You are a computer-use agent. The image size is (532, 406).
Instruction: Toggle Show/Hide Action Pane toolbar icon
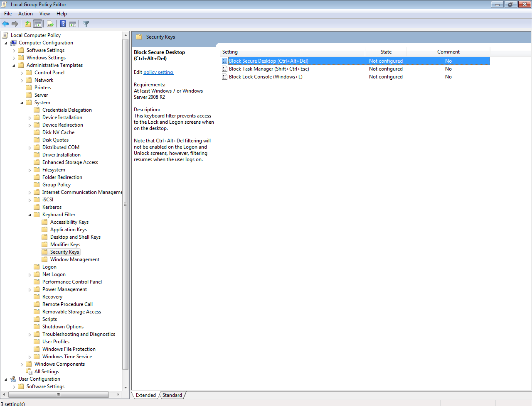click(73, 24)
